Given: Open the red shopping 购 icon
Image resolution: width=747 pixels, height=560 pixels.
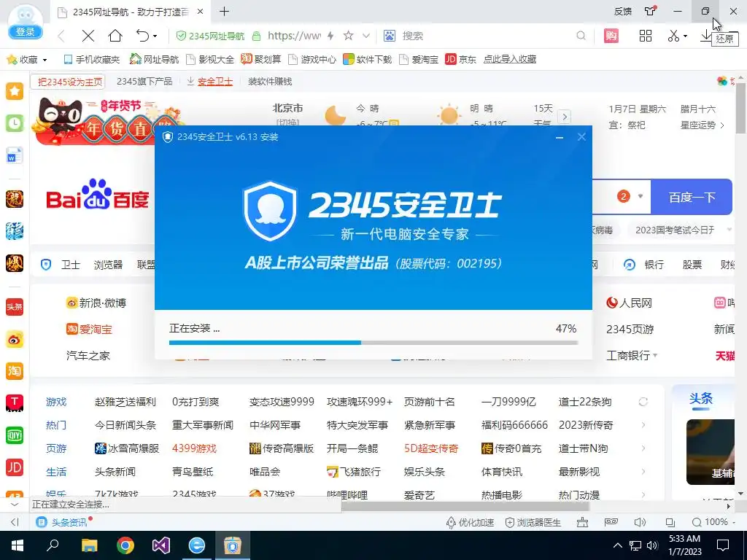Looking at the screenshot, I should tap(611, 36).
